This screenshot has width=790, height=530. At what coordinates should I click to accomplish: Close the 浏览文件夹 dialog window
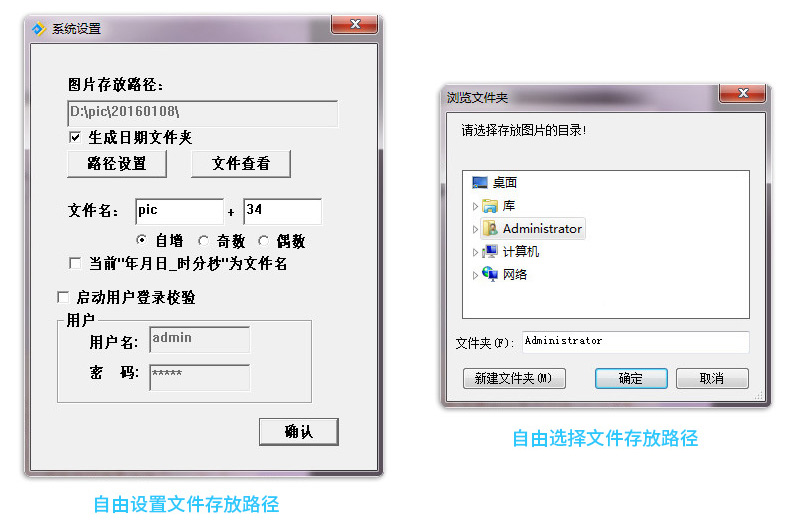tap(743, 93)
